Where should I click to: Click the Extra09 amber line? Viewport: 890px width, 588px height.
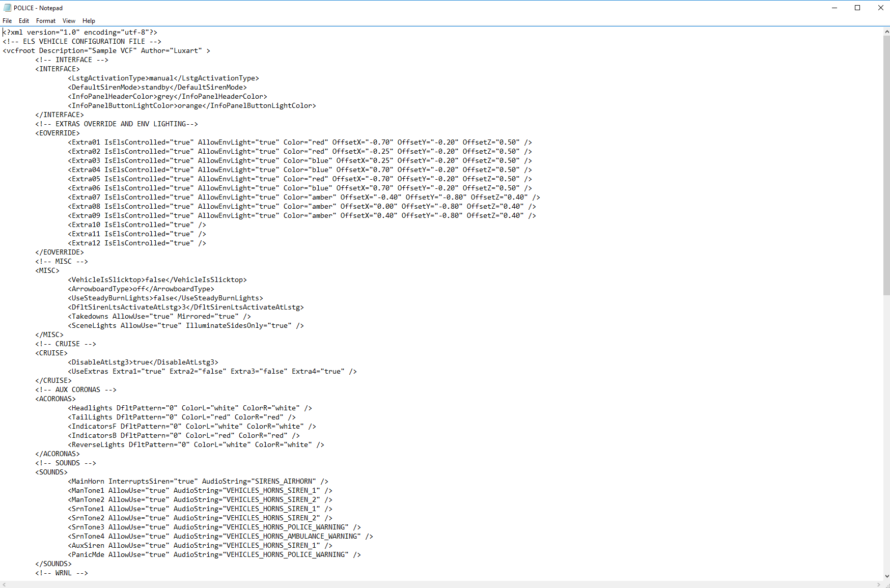coord(302,215)
